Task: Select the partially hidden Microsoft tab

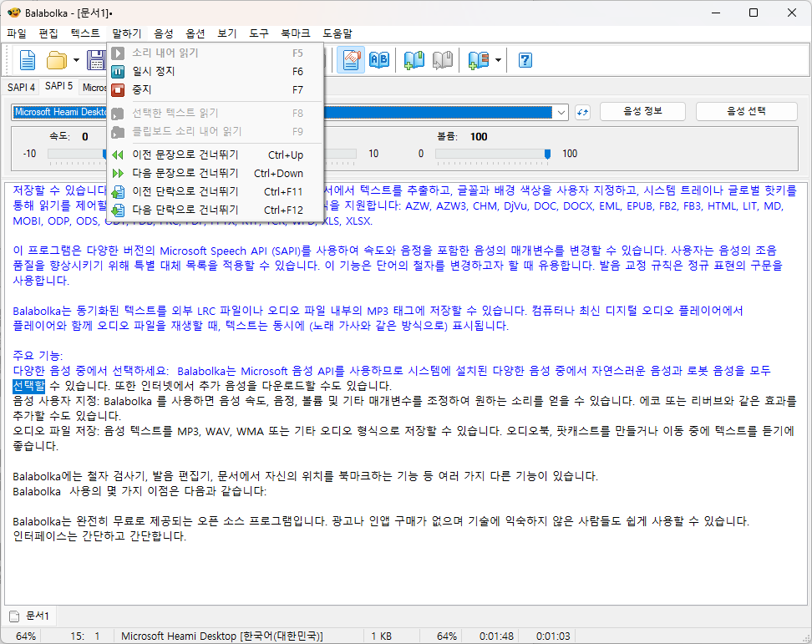Action: [94, 87]
